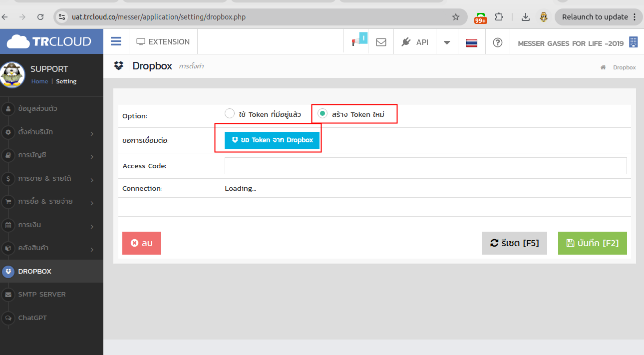Reload the page with browser refresh icon
Viewport: 644px width, 355px height.
coord(40,17)
